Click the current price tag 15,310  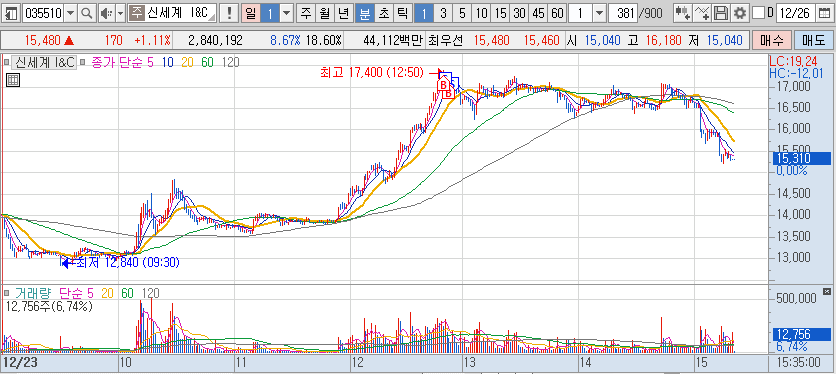pos(801,158)
